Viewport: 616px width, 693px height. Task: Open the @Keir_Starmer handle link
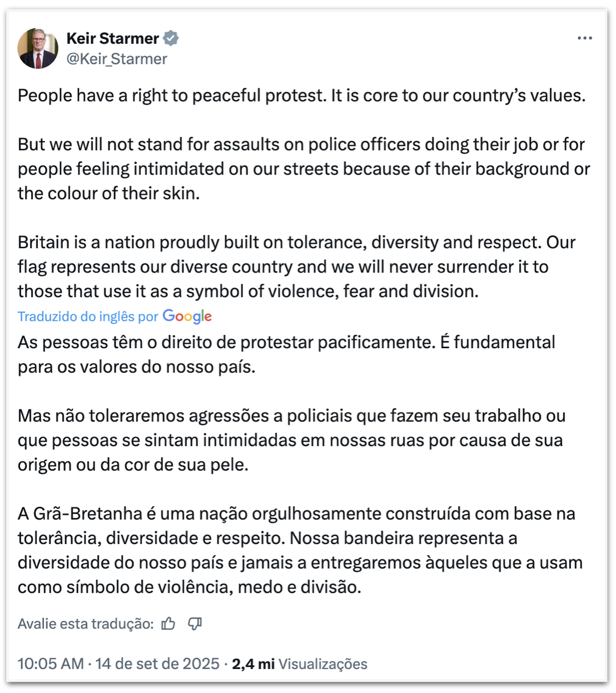117,59
